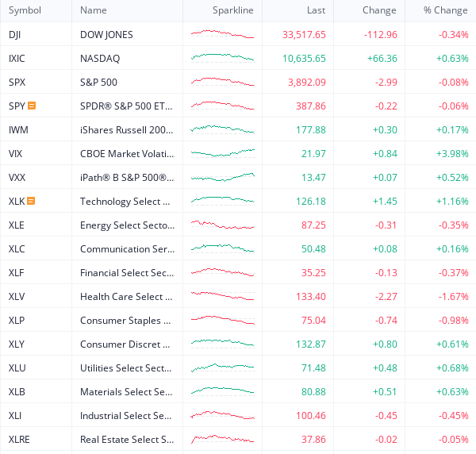The height and width of the screenshot is (454, 476).
Task: Select the XLK symbol text
Action: click(17, 202)
